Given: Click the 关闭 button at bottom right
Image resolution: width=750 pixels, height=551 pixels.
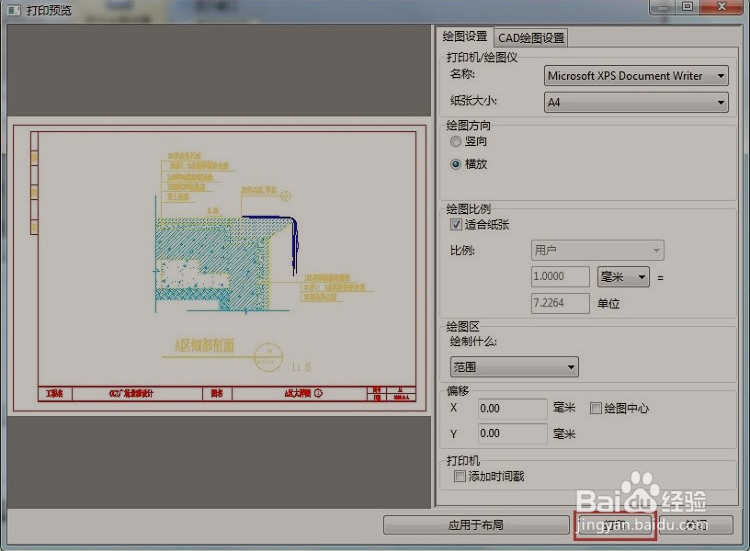Looking at the screenshot, I should click(696, 525).
